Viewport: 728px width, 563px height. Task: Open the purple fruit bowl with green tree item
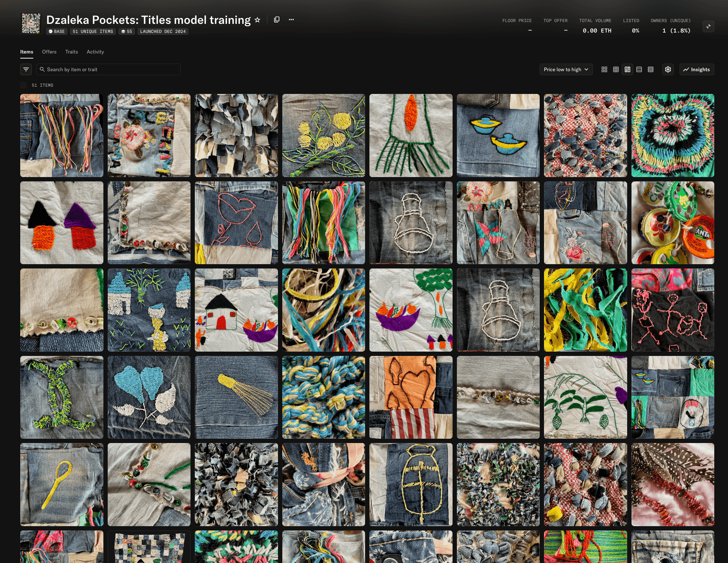(x=411, y=310)
